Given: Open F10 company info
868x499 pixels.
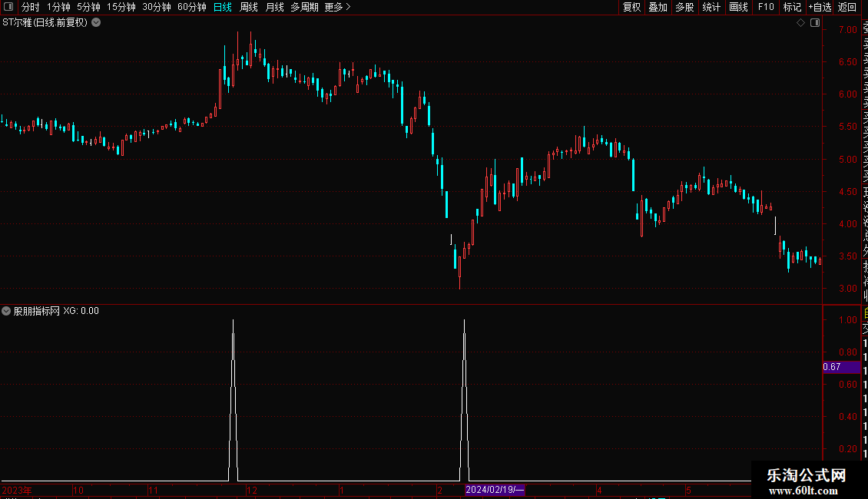Looking at the screenshot, I should click(766, 7).
